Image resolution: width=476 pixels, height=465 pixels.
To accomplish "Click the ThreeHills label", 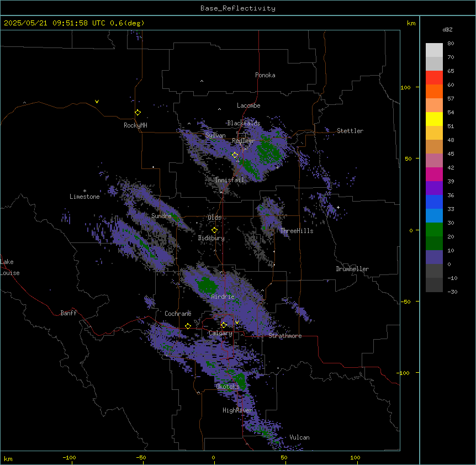I will tap(297, 231).
